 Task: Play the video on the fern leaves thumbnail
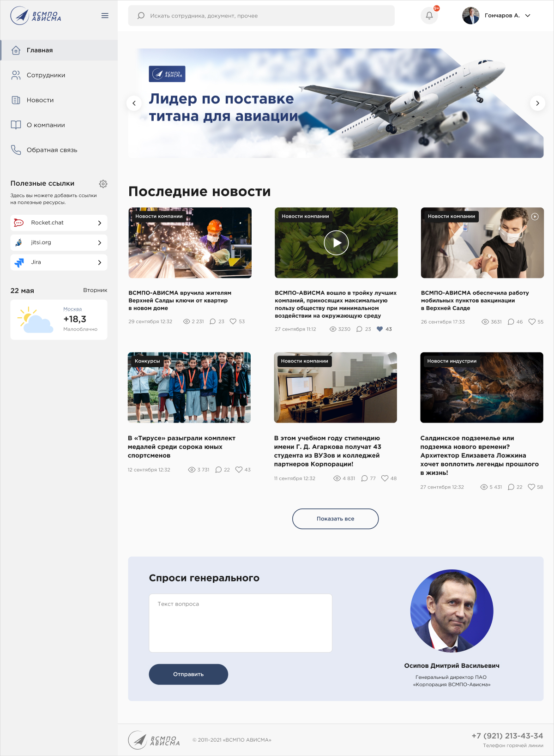(336, 243)
